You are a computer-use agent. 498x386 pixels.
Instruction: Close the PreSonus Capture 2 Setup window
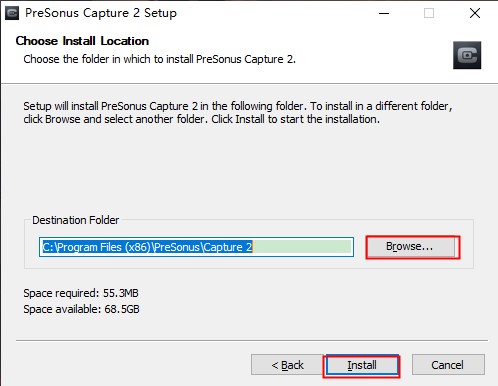point(475,13)
